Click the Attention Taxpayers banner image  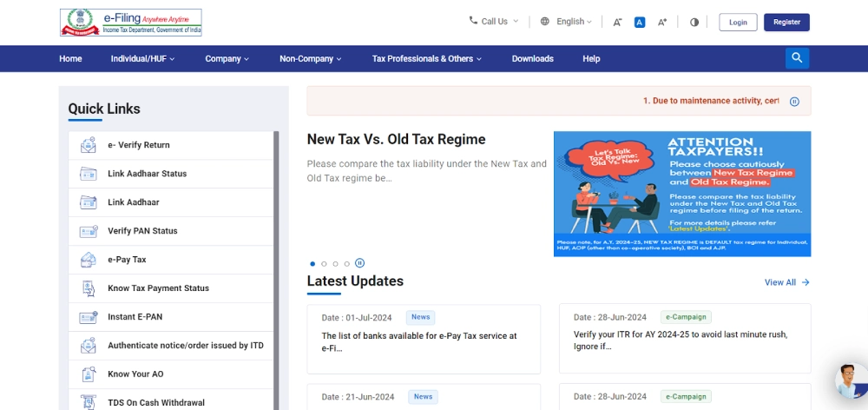[682, 194]
